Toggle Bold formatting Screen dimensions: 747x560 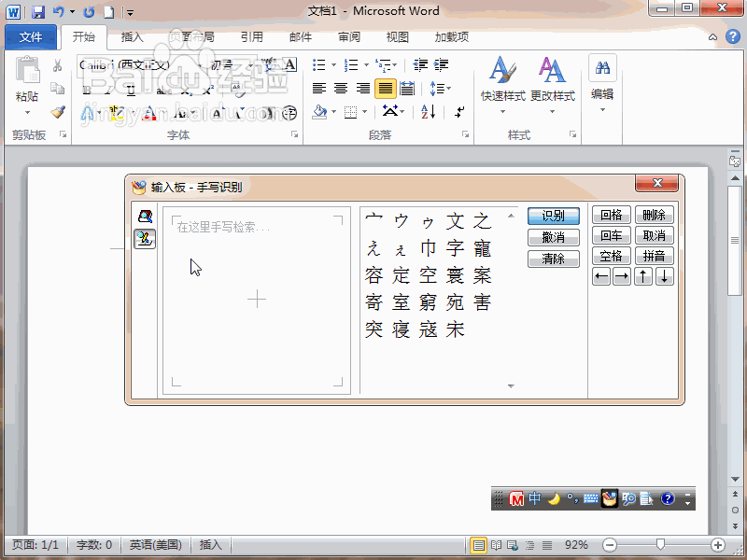pos(87,90)
